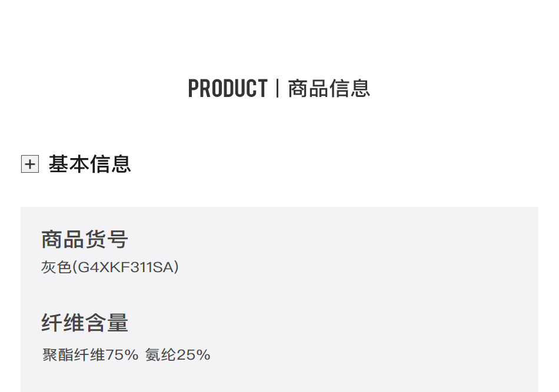Click the 纤维含量 label

tap(85, 323)
